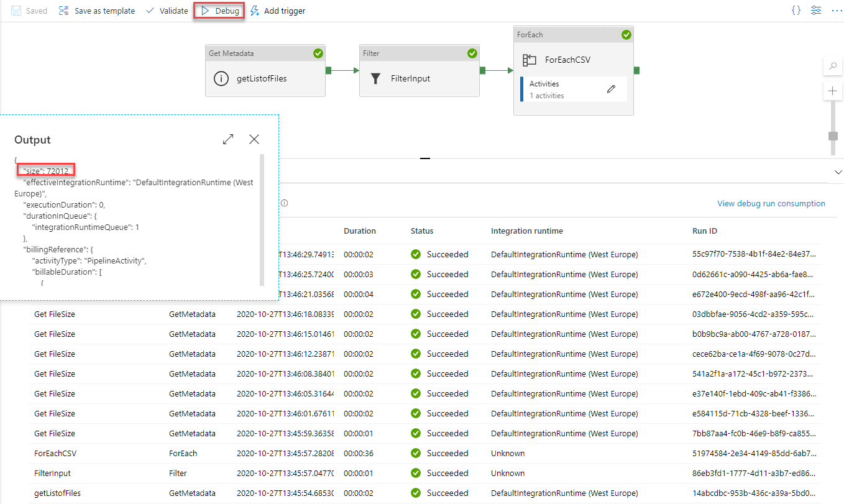The height and width of the screenshot is (504, 844).
Task: Click the output connector of getListofFiles activity
Action: click(328, 70)
